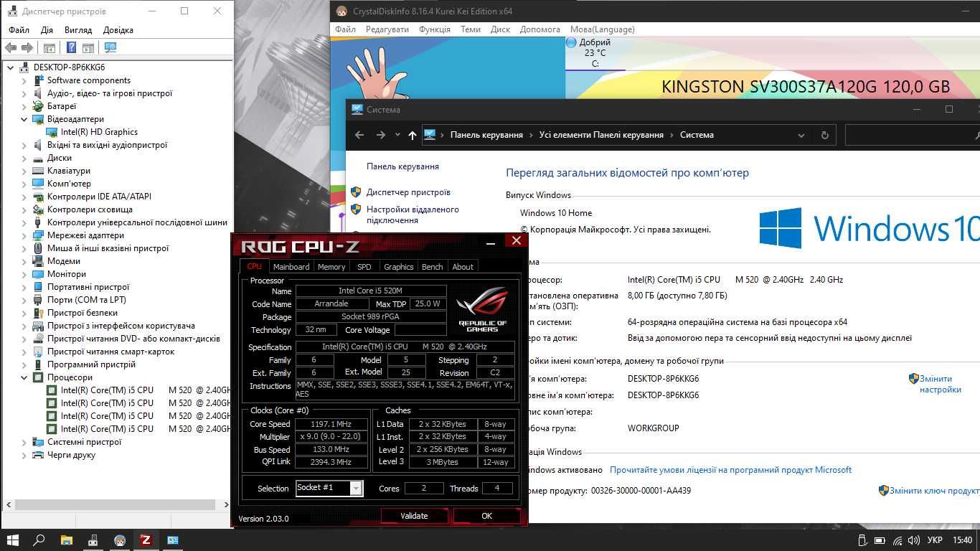The image size is (980, 551).
Task: Click the Validate button in CPU-Z
Action: point(414,516)
